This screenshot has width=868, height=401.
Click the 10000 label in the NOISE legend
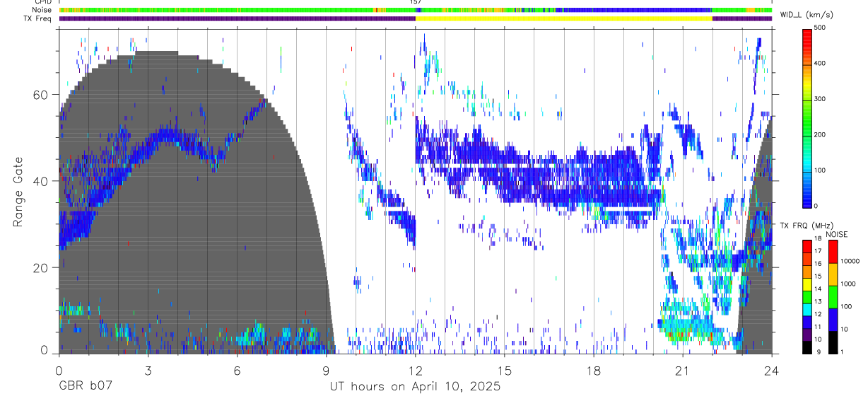[850, 261]
